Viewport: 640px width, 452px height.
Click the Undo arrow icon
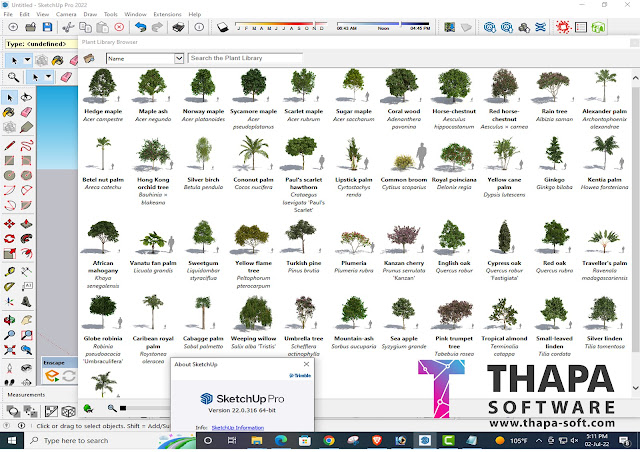[x=140, y=27]
